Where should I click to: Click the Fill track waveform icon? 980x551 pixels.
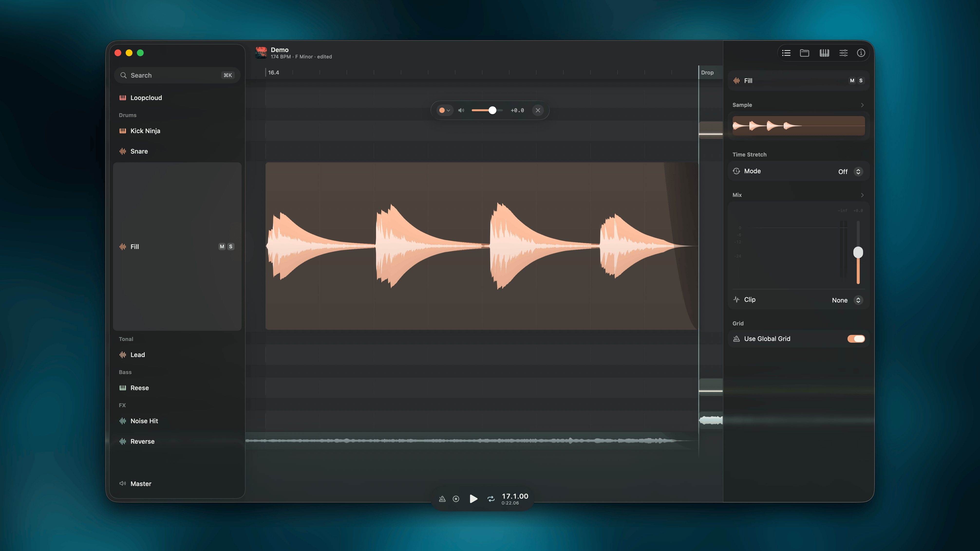click(x=122, y=247)
